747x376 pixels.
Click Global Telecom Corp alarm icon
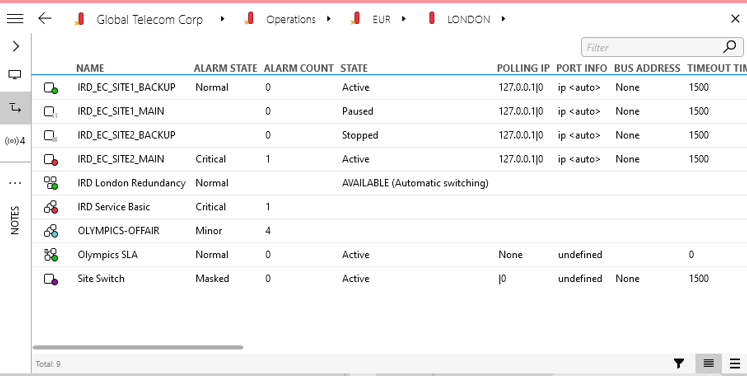point(80,19)
